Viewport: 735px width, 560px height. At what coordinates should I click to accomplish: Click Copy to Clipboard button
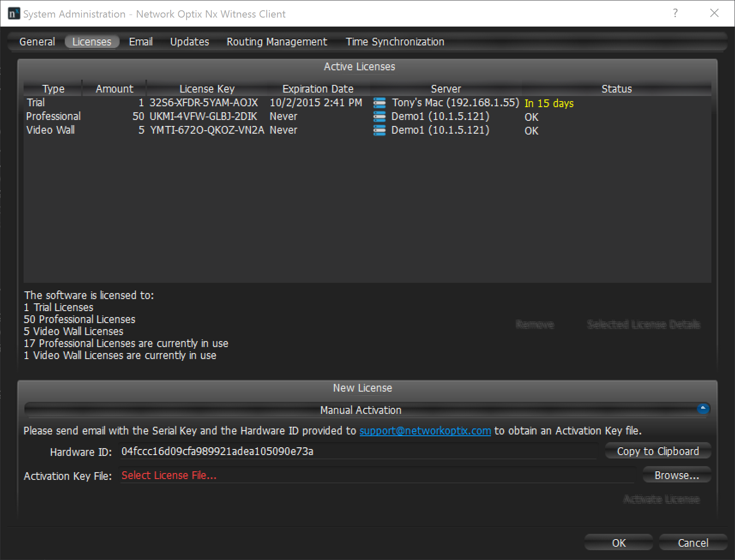658,451
